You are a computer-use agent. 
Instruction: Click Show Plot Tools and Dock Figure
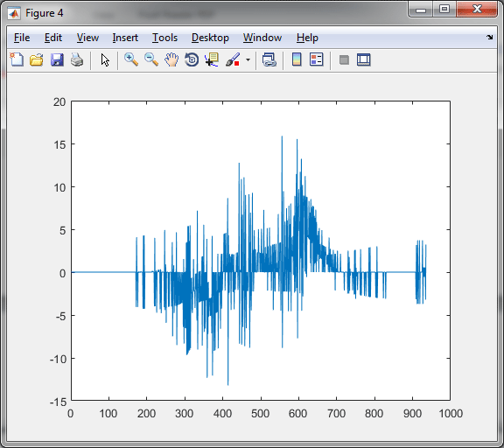[364, 59]
